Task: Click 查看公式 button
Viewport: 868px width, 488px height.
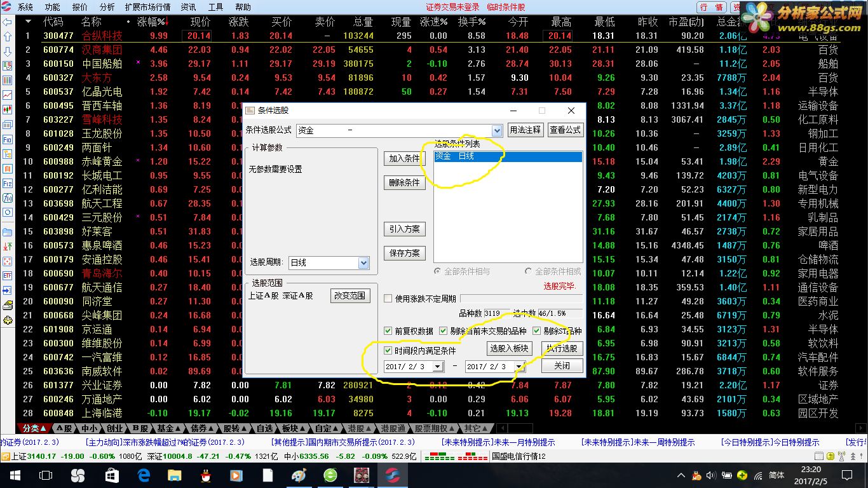Action: 565,130
